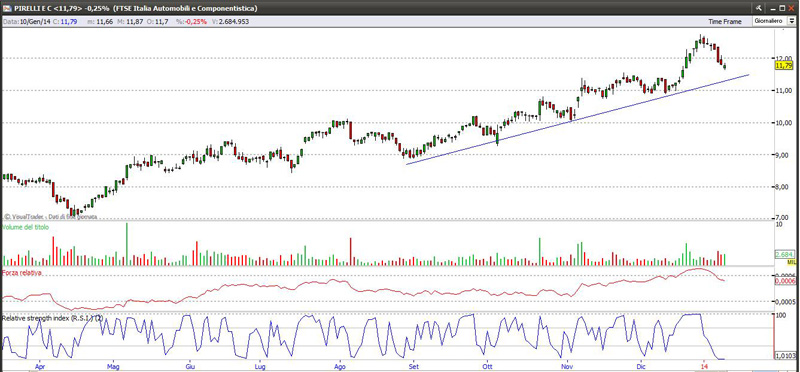Image resolution: width=800 pixels, height=372 pixels.
Task: Select the Giornaliero time frame field
Action: (x=771, y=21)
